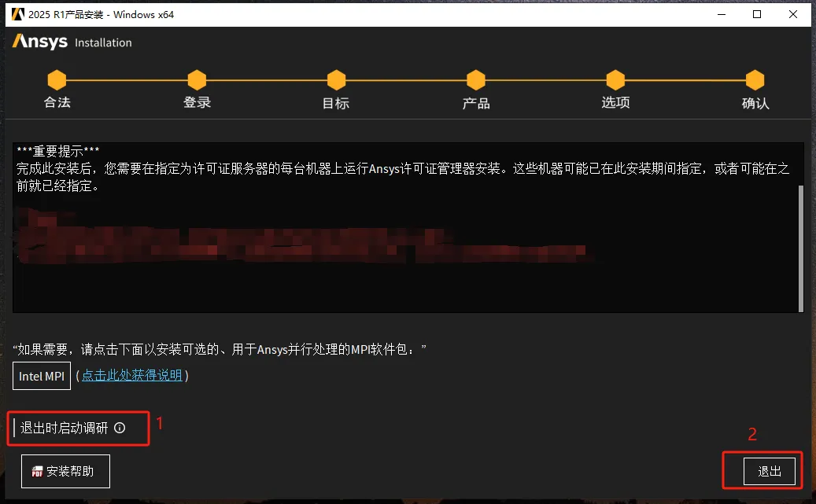Click the 合法 step hexagon marker
The width and height of the screenshot is (816, 504).
(x=57, y=80)
